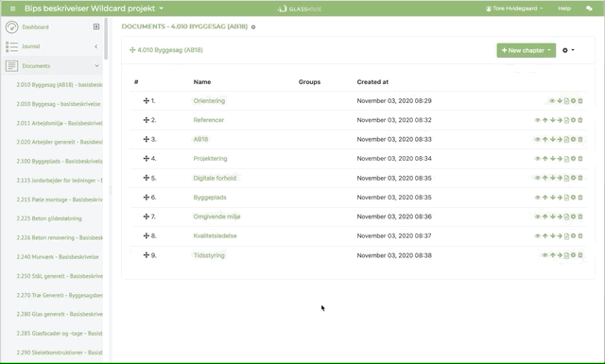Move Byggeplads chapter down
This screenshot has width=605, height=364.
click(x=552, y=198)
